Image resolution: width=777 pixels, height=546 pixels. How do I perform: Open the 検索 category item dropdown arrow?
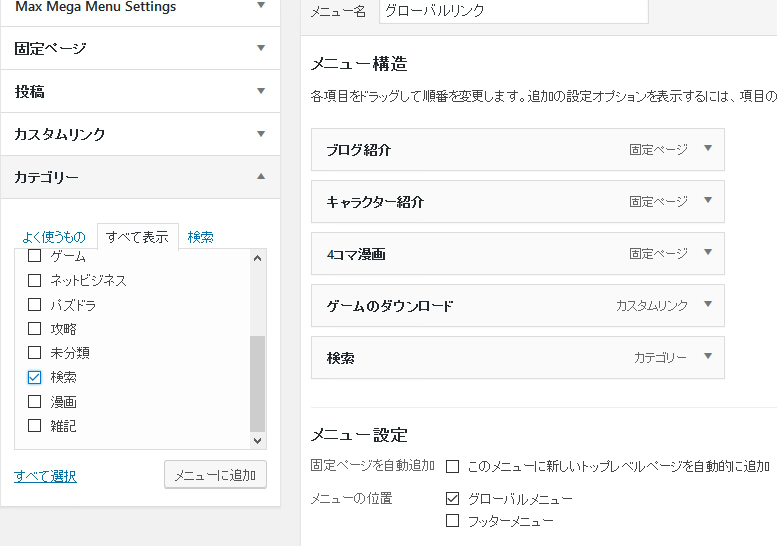(708, 356)
